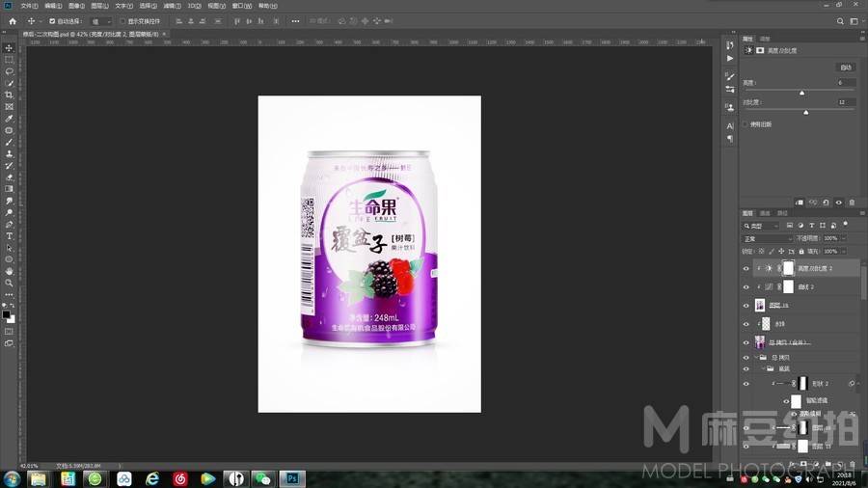Open the Opacity 100% dropdown arrow
Viewport: 868px width, 488px height.
[844, 238]
